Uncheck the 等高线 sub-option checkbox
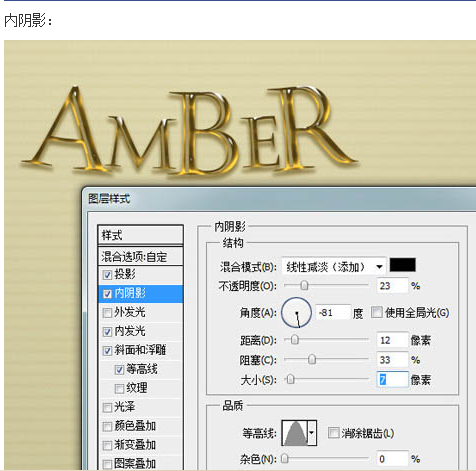Screen dimensions: 476x471 119,370
